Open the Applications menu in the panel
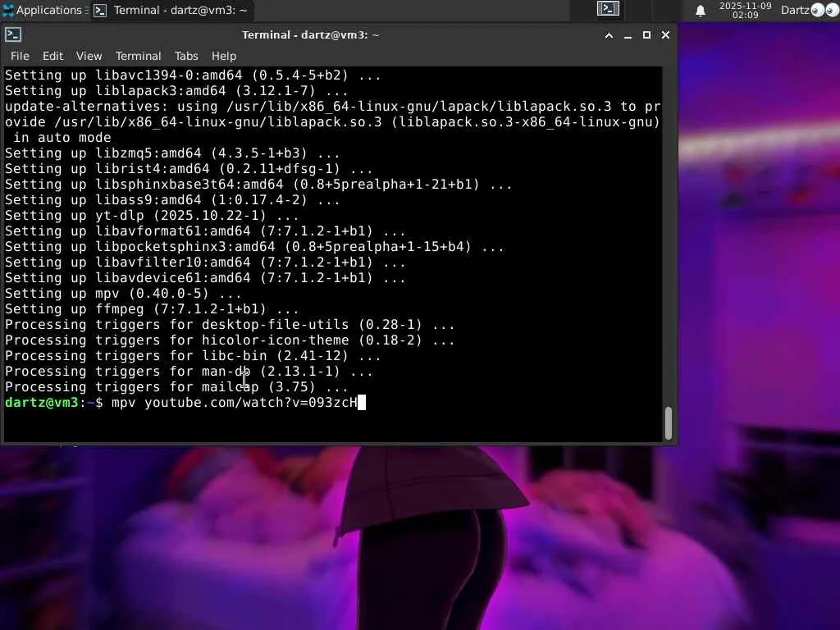Screen dimensions: 840x630 [43, 10]
